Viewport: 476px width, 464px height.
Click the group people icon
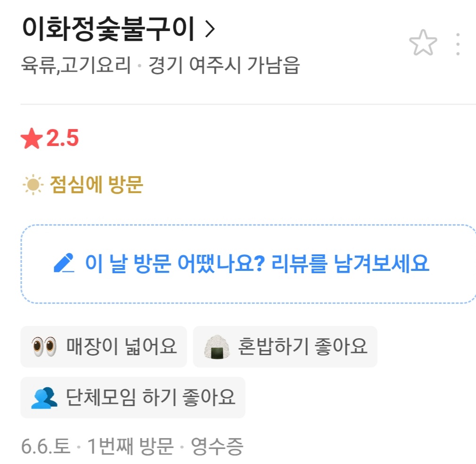44,398
